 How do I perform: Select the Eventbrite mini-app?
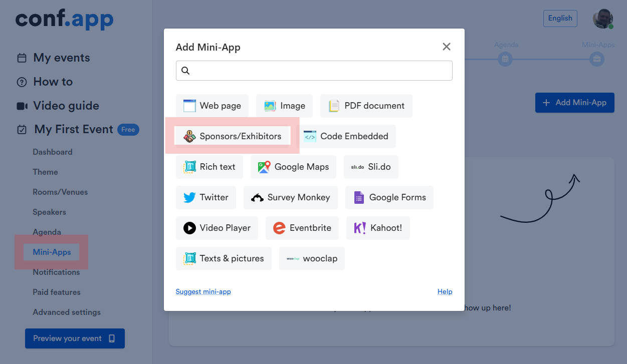coord(302,228)
